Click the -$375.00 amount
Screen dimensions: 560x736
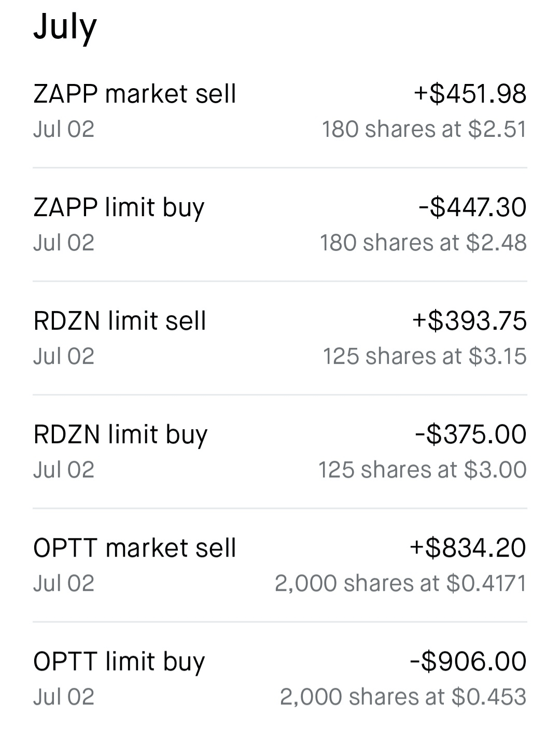pos(471,434)
